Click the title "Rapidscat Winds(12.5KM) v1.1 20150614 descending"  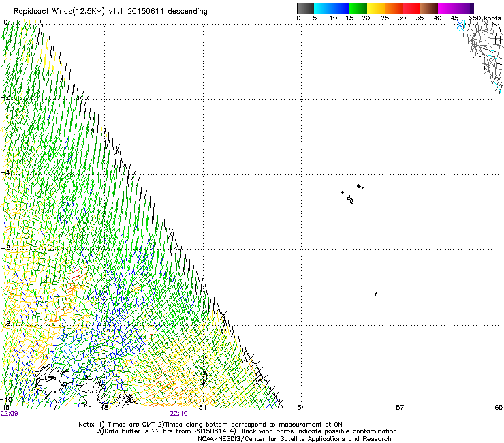pyautogui.click(x=110, y=12)
